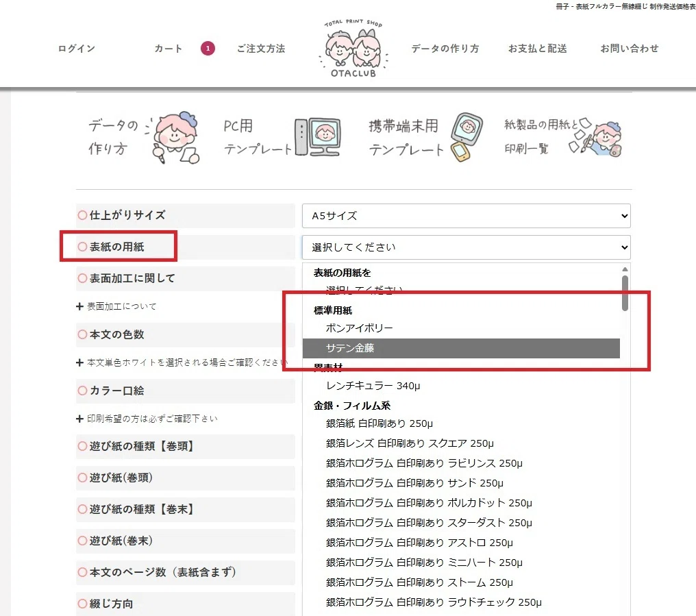Click the 金銀・フィルム系 group heading

(x=352, y=406)
